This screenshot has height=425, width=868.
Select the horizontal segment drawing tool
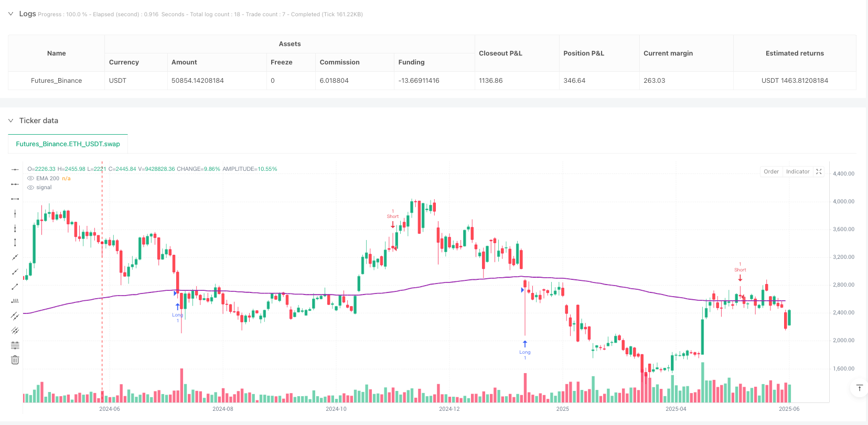[x=15, y=199]
